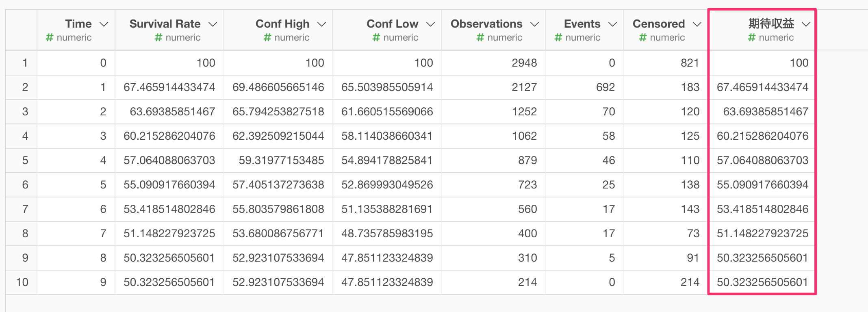Click the numeric hash icon under Conf Low
The width and height of the screenshot is (868, 312).
pos(376,38)
